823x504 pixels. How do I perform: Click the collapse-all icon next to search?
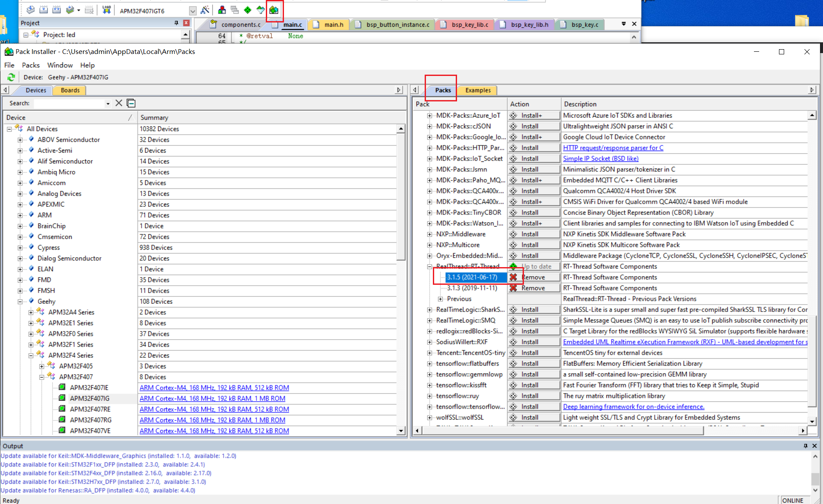(131, 103)
